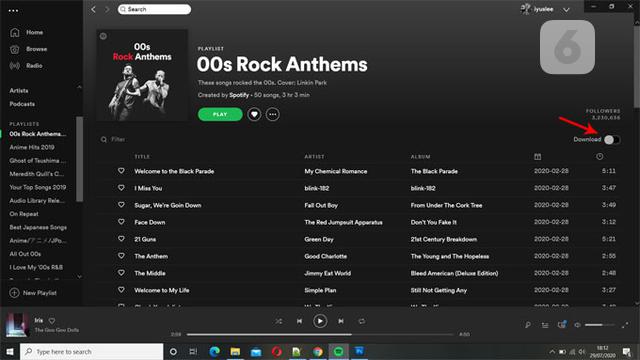Go back with the left arrow

pyautogui.click(x=93, y=9)
